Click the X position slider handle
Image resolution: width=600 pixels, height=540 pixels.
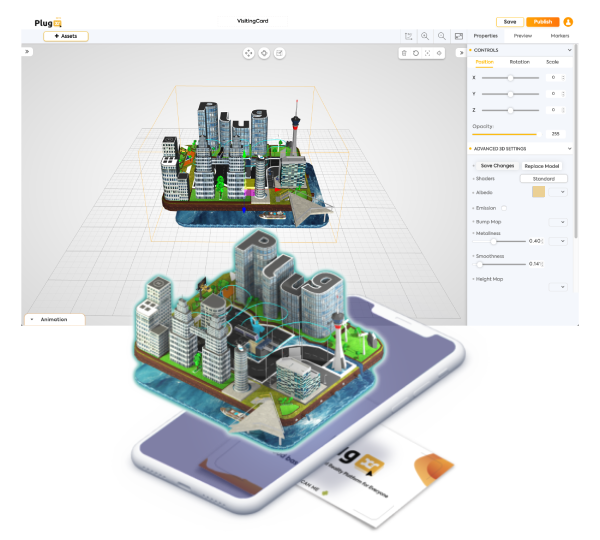[510, 78]
